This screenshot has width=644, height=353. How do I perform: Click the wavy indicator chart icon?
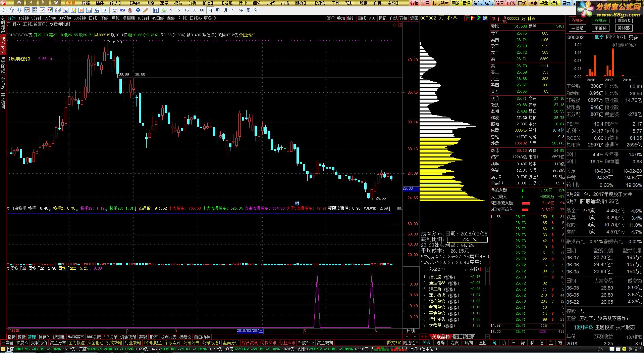click(115, 10)
